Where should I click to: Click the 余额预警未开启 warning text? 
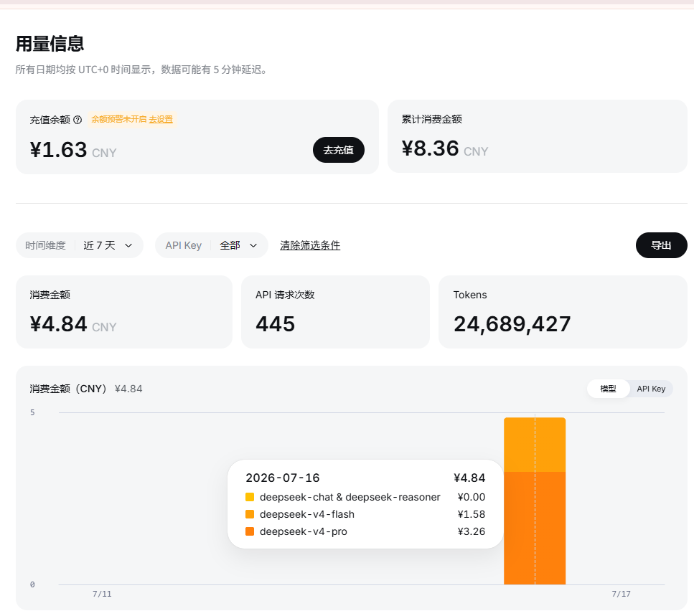click(118, 119)
